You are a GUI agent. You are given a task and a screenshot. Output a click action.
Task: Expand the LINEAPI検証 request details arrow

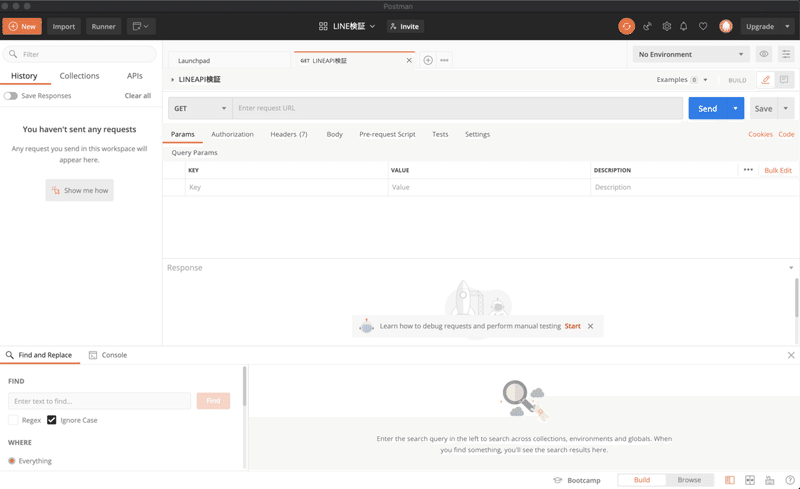(x=172, y=80)
